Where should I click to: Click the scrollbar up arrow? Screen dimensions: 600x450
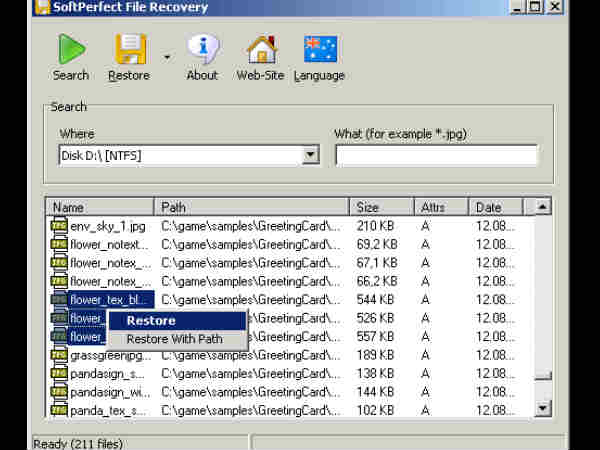point(543,207)
